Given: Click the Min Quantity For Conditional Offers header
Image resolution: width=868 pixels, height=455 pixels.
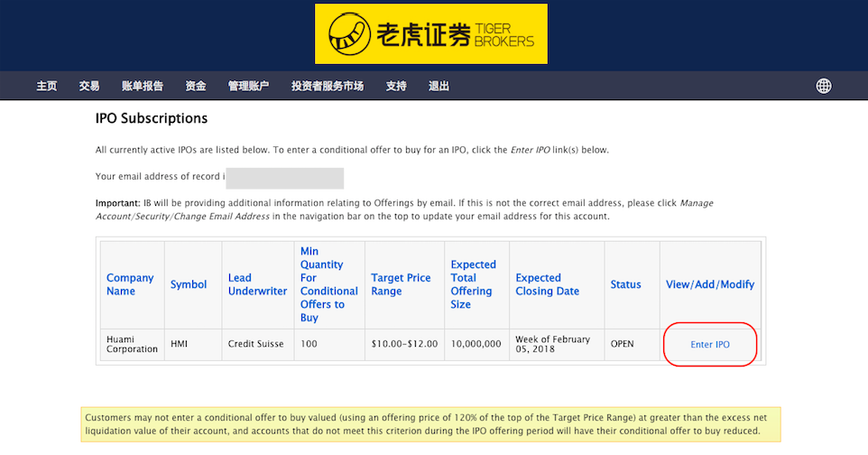Looking at the screenshot, I should click(328, 284).
